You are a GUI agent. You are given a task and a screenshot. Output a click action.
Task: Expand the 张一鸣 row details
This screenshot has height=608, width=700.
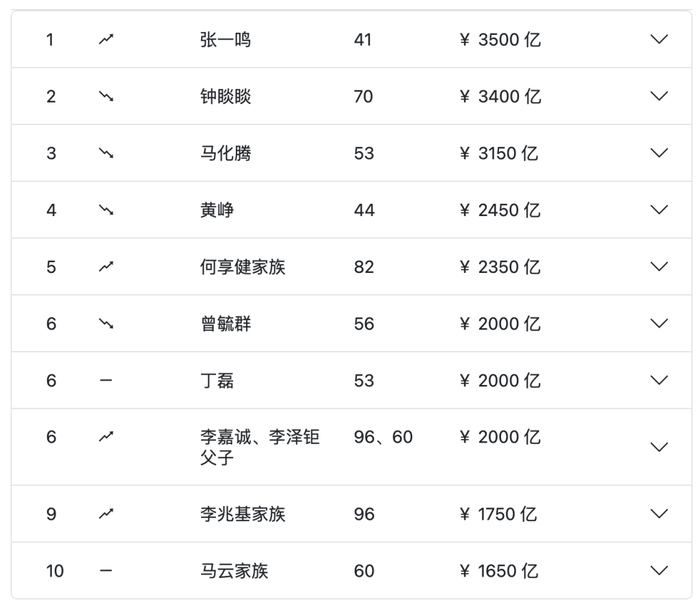(659, 39)
